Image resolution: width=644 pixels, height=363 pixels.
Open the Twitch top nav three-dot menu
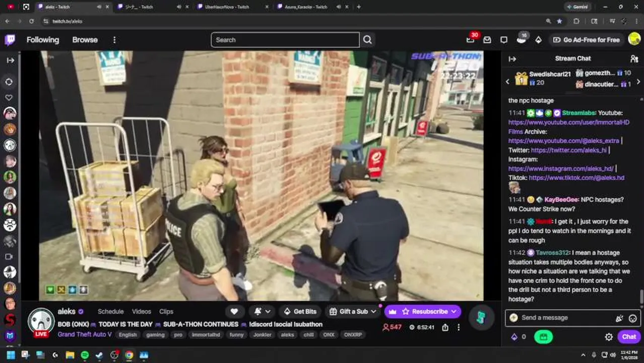click(114, 40)
